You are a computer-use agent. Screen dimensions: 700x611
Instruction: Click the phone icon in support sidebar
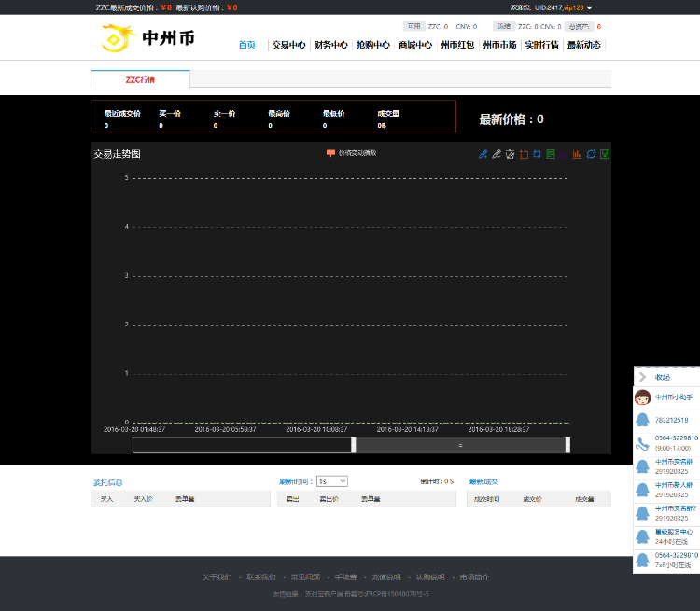click(x=642, y=443)
